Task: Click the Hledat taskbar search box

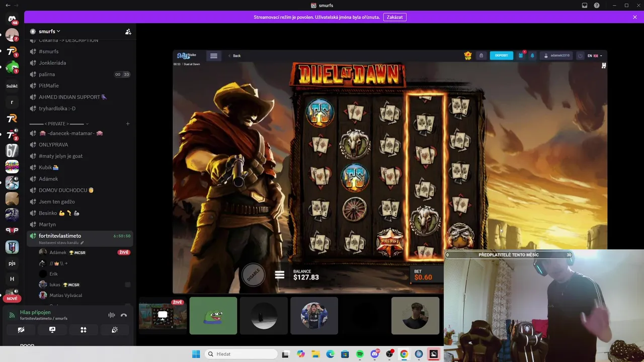Action: [242, 354]
